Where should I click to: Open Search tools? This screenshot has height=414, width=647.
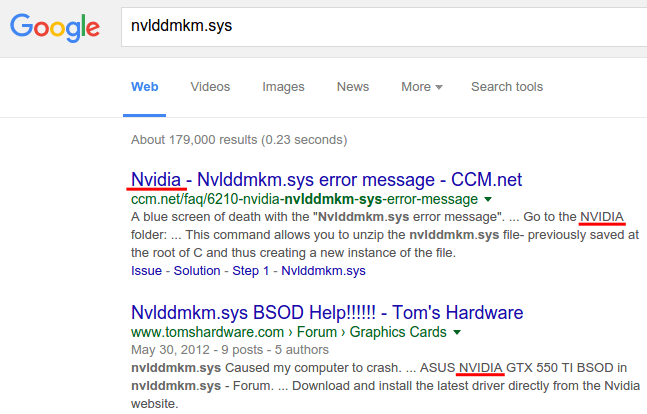pyautogui.click(x=507, y=87)
